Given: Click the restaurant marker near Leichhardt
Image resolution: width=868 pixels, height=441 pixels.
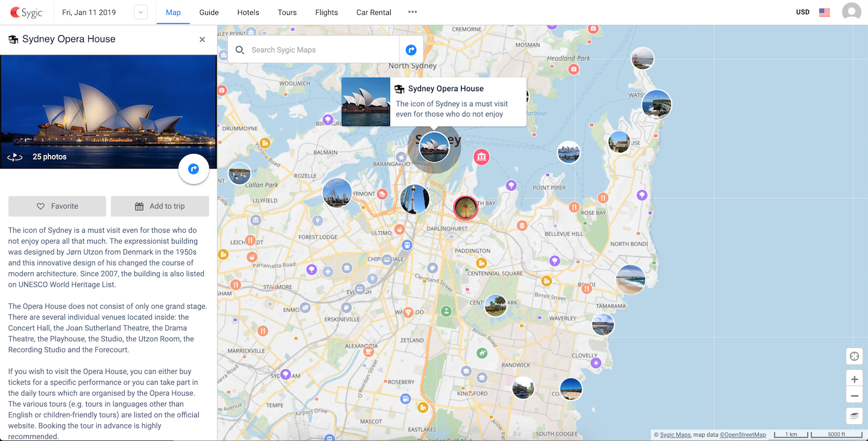Looking at the screenshot, I should click(250, 240).
